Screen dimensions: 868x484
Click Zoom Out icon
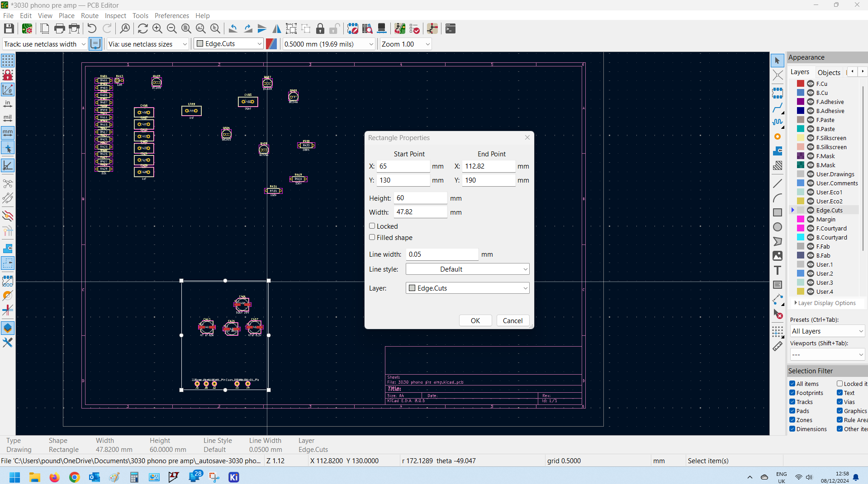(x=172, y=29)
